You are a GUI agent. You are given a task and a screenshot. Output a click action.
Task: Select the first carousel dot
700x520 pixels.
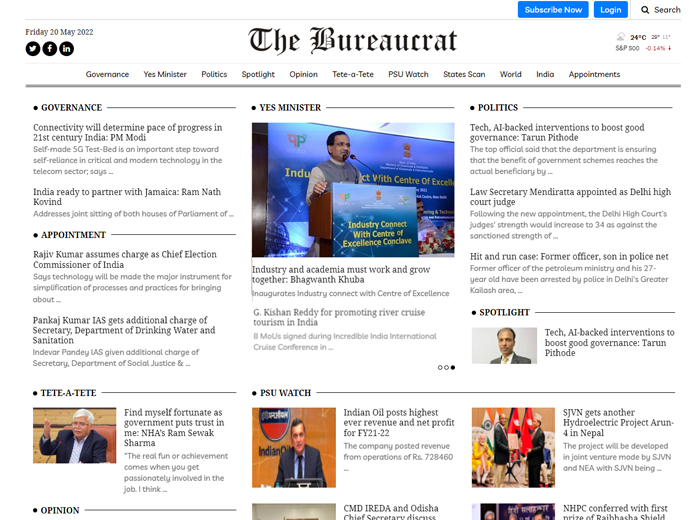(440, 367)
